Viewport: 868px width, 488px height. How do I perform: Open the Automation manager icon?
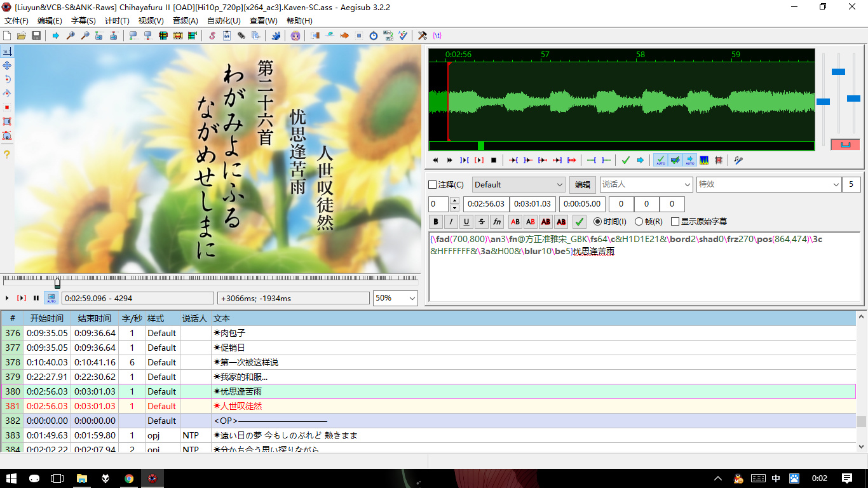(276, 36)
